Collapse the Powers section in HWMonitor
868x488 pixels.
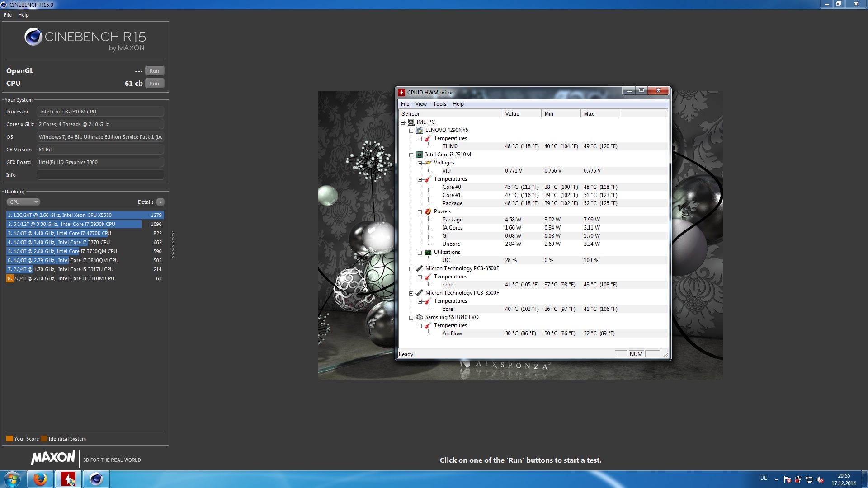point(420,212)
